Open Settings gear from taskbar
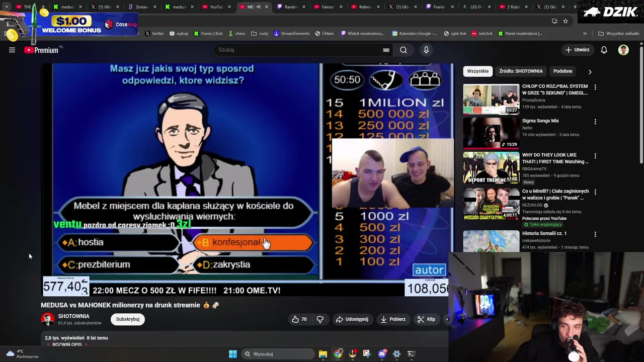This screenshot has height=362, width=644. (396, 354)
